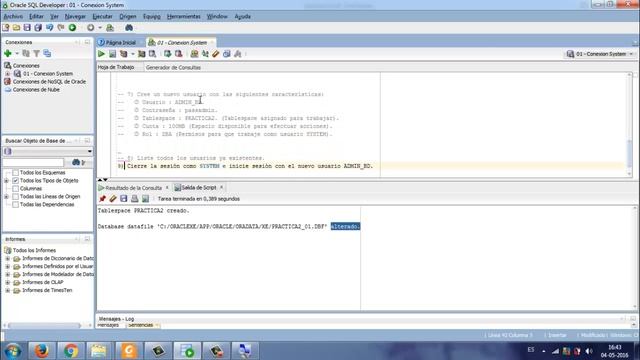640x360 pixels.
Task: Open the connection dropdown in search panel
Action: (48, 151)
